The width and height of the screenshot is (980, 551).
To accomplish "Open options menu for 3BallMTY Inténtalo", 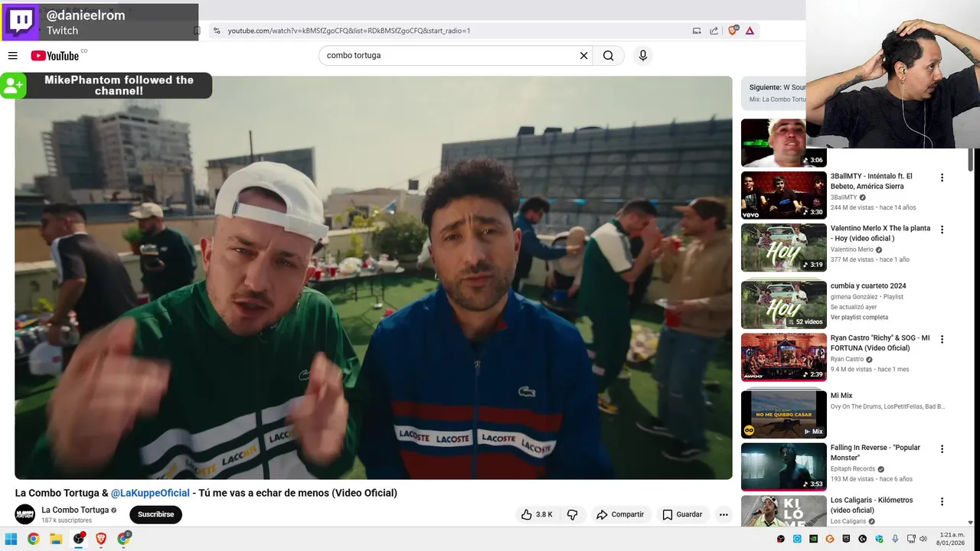I will coord(942,178).
